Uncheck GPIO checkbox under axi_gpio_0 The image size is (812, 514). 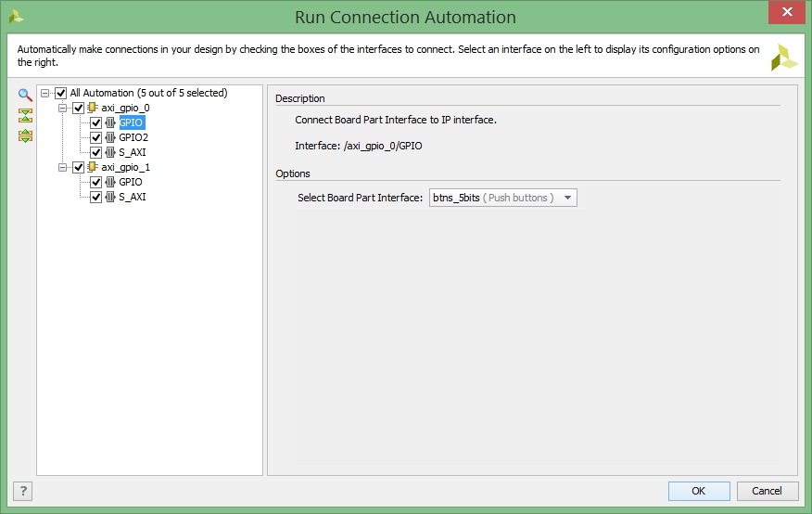(95, 122)
